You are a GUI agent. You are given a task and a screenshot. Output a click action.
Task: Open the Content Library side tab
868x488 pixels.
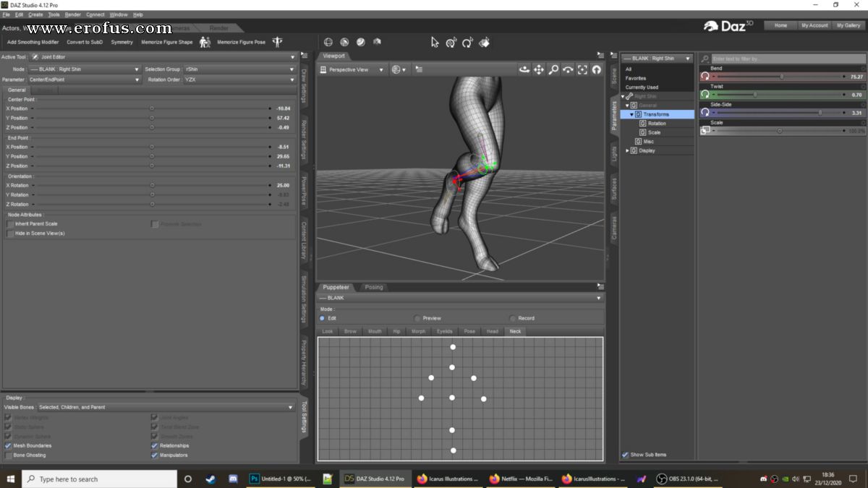[x=304, y=240]
